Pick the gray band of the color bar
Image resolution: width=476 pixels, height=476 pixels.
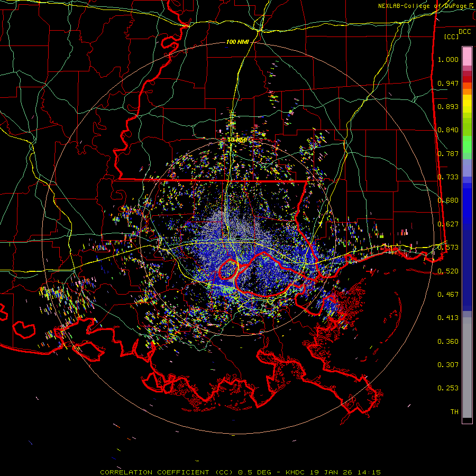(x=467, y=368)
